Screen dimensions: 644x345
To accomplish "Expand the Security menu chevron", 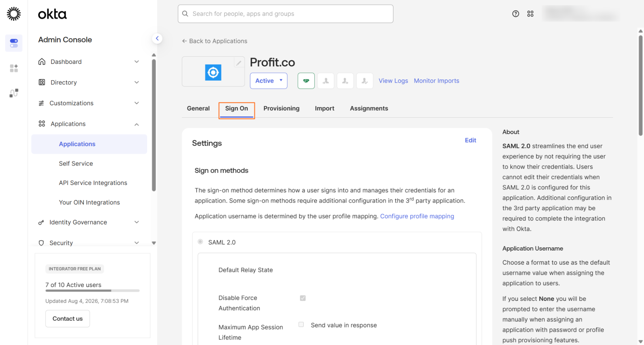I will (137, 243).
